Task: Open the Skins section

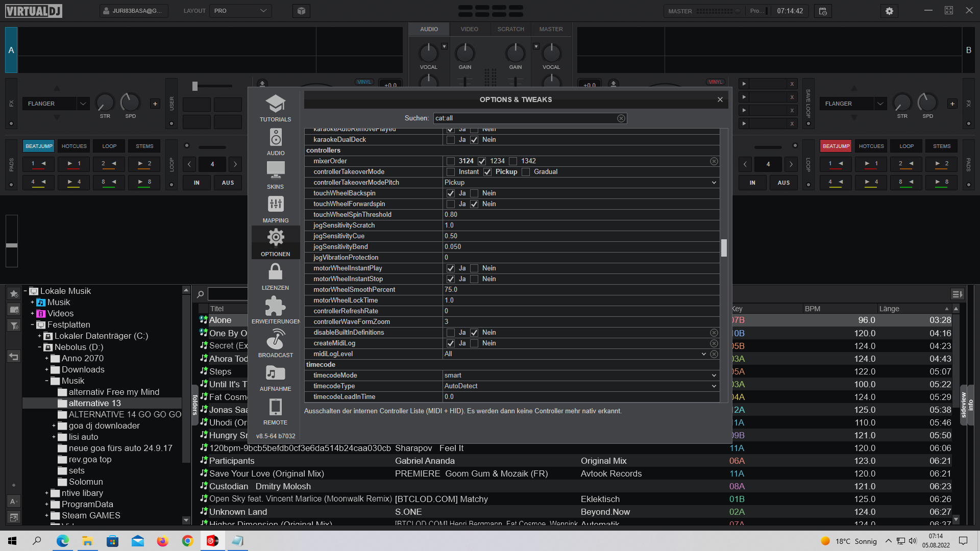Action: point(275,176)
